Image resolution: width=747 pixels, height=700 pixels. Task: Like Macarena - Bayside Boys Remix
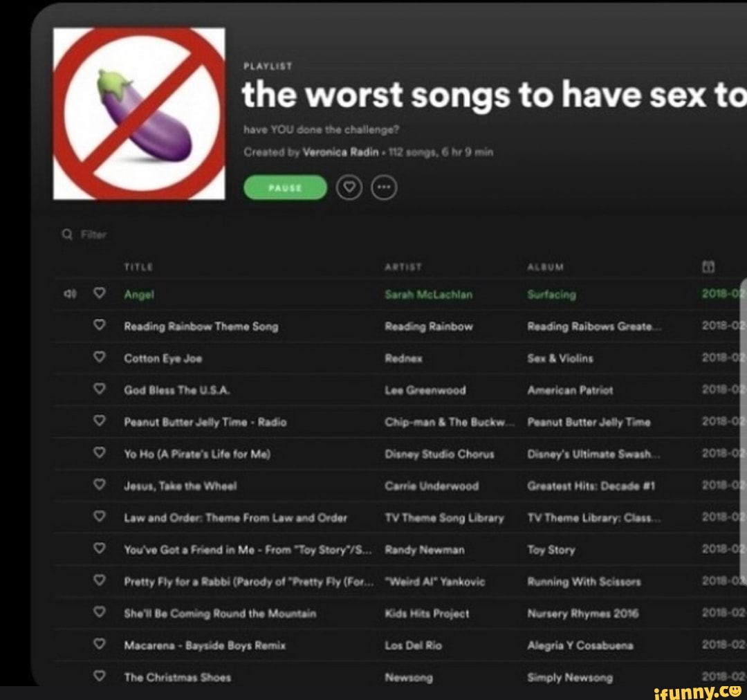click(x=99, y=644)
